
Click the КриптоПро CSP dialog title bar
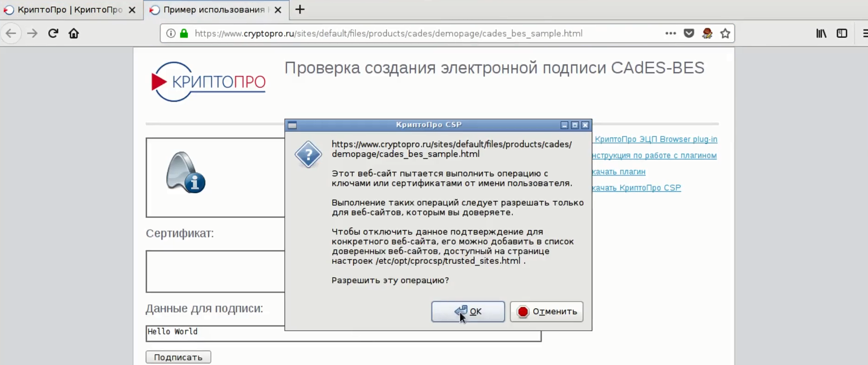coord(429,125)
